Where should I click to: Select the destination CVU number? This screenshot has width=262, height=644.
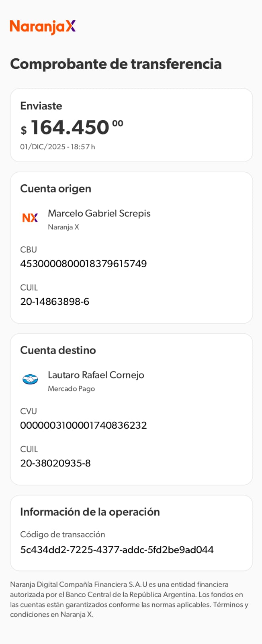[x=84, y=425]
